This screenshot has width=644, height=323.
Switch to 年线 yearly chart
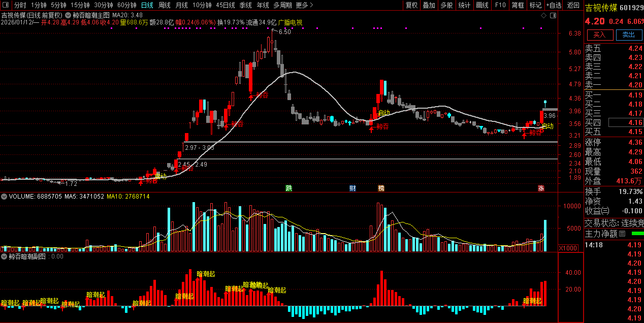click(x=263, y=5)
